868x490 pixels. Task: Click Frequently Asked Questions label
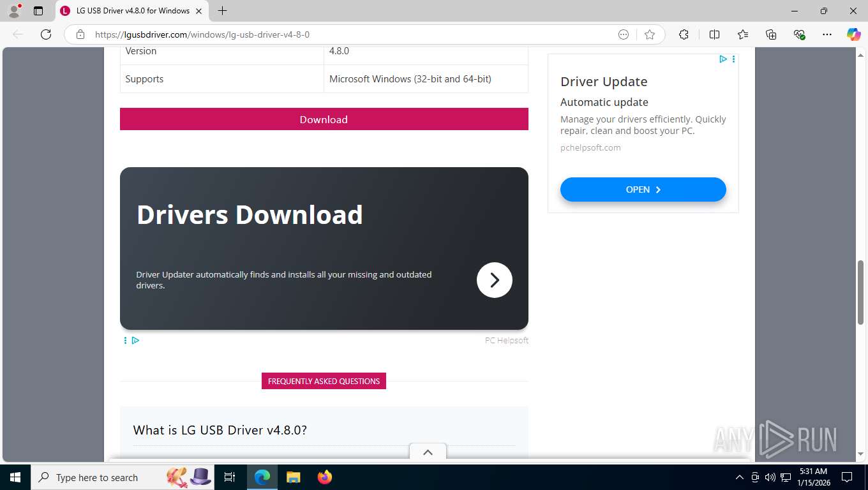coord(324,381)
